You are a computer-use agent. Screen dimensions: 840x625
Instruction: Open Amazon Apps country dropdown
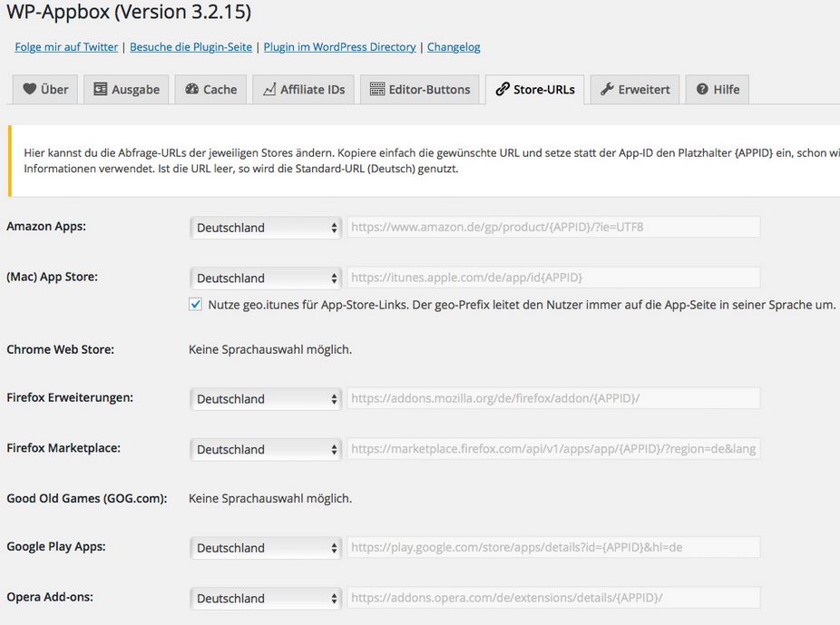click(266, 228)
